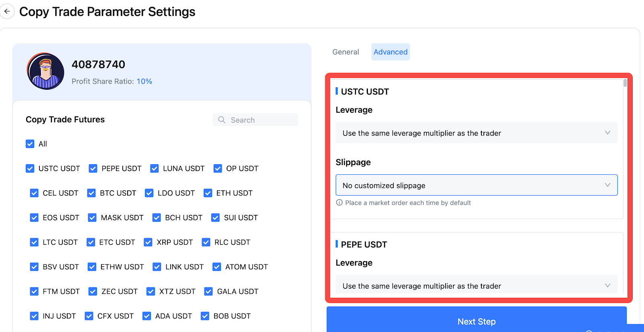This screenshot has height=332, width=644.
Task: Toggle ADA USDT checkbox
Action: (x=147, y=316)
